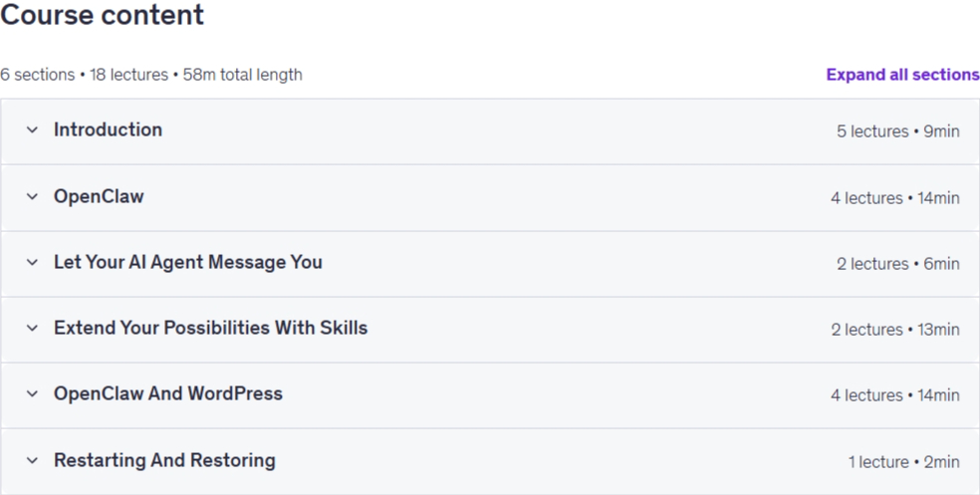
Task: Expand all sections link
Action: tap(902, 75)
